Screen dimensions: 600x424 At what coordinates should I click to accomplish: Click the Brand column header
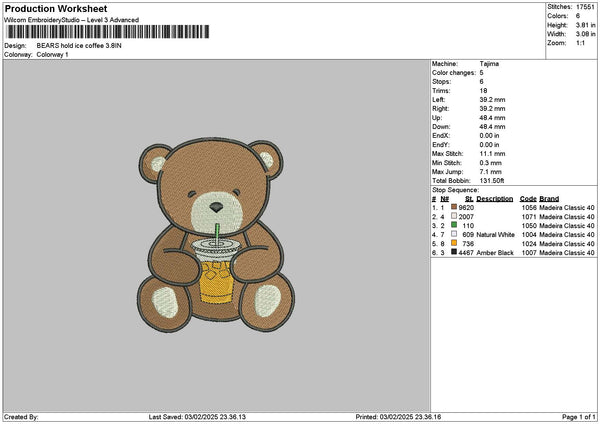550,198
